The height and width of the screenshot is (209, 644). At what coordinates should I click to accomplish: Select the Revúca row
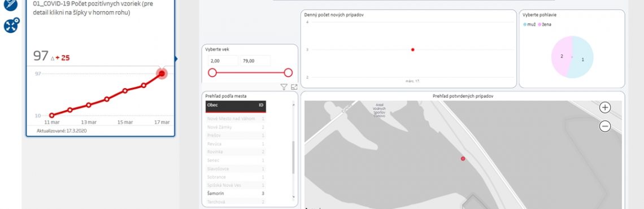pos(236,143)
